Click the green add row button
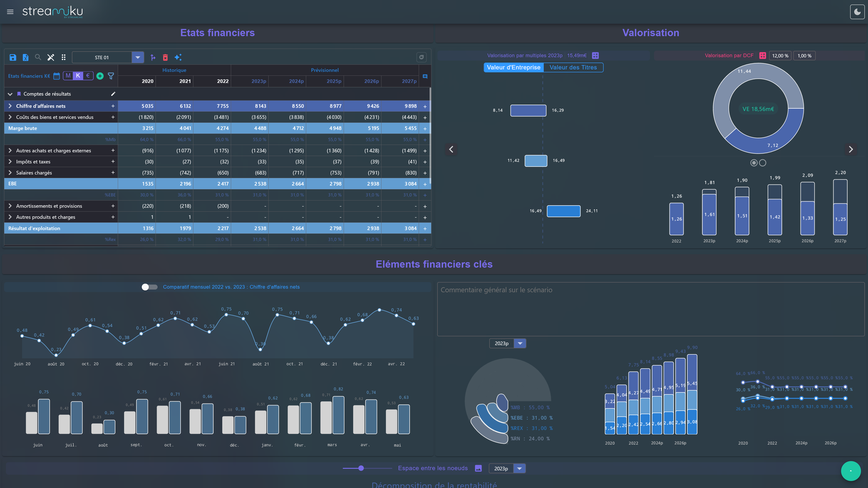Screen dimensions: 868x488 100,76
